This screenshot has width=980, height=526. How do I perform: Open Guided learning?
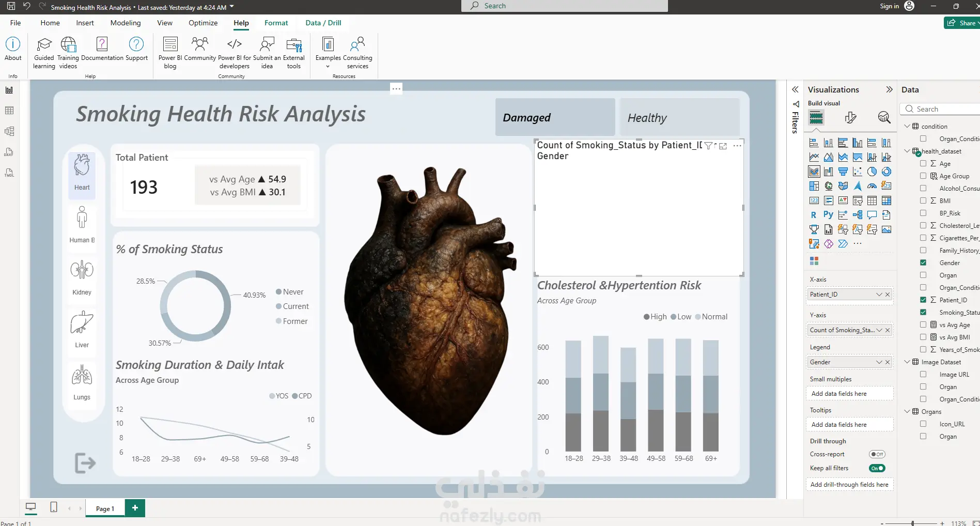tap(44, 53)
